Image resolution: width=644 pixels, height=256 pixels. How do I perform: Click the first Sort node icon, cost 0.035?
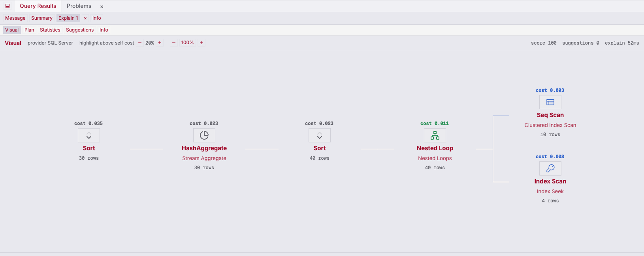(x=89, y=135)
